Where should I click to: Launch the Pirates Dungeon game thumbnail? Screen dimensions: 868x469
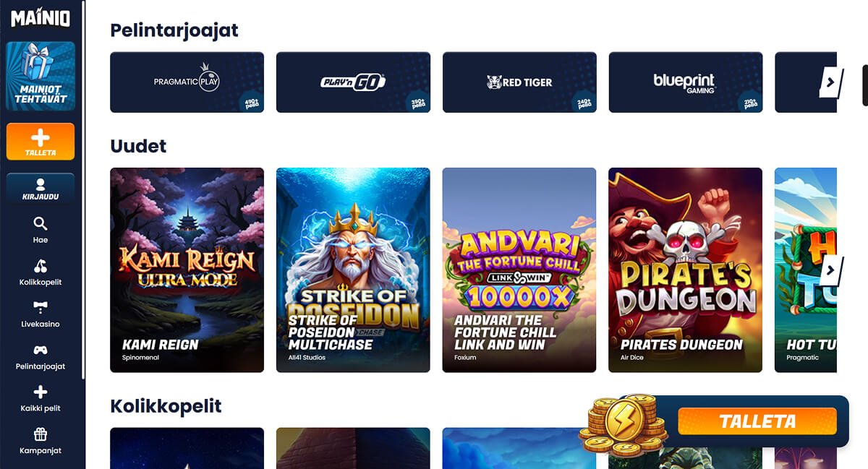click(686, 270)
